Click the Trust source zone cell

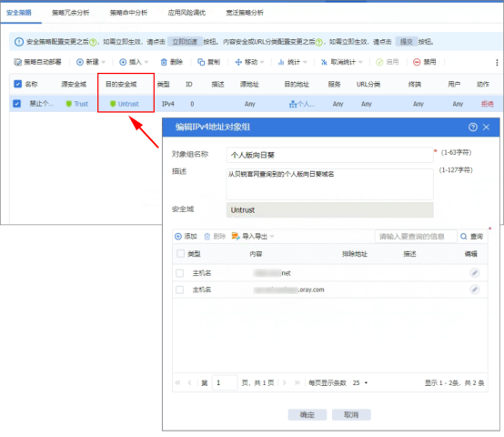(x=77, y=104)
